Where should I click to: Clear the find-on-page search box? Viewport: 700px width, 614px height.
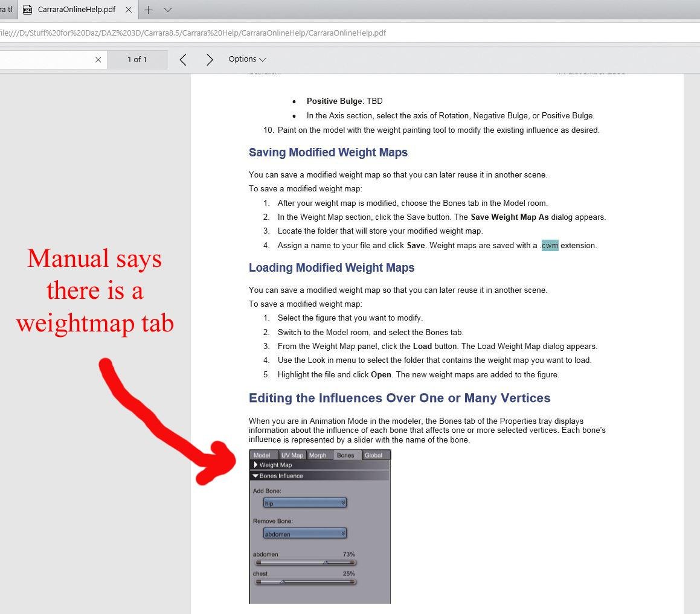[x=98, y=60]
